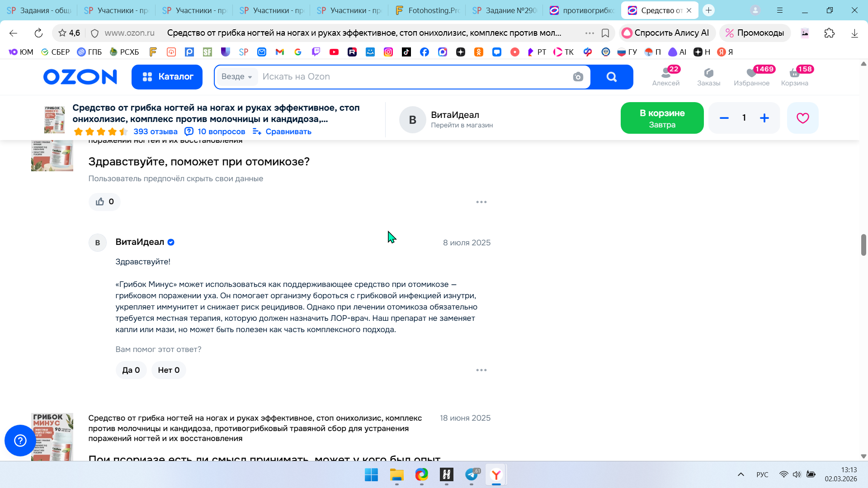Expand the Везде search scope dropdown

pyautogui.click(x=237, y=77)
